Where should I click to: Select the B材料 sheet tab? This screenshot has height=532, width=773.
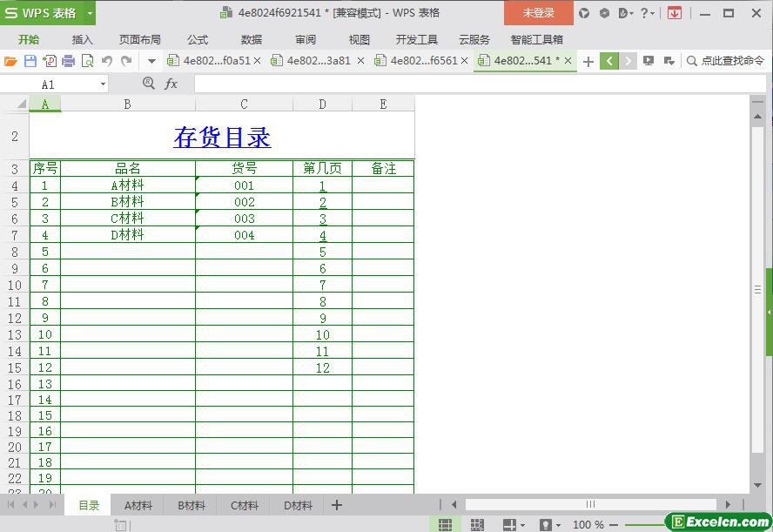click(192, 505)
